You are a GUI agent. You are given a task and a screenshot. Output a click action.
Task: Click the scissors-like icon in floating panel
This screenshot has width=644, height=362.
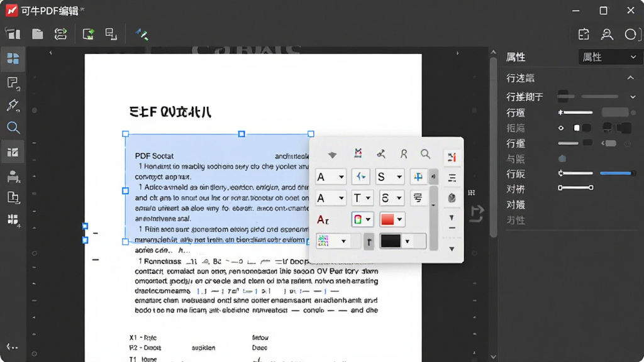click(381, 154)
